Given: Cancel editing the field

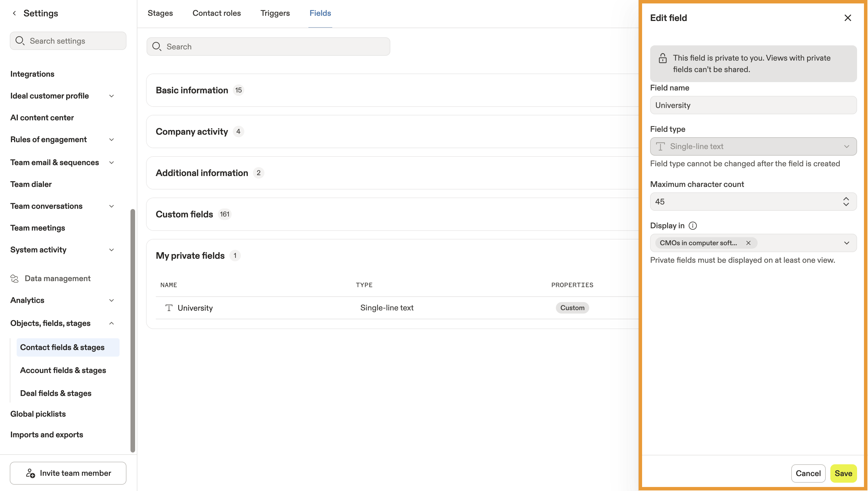Looking at the screenshot, I should coord(808,473).
